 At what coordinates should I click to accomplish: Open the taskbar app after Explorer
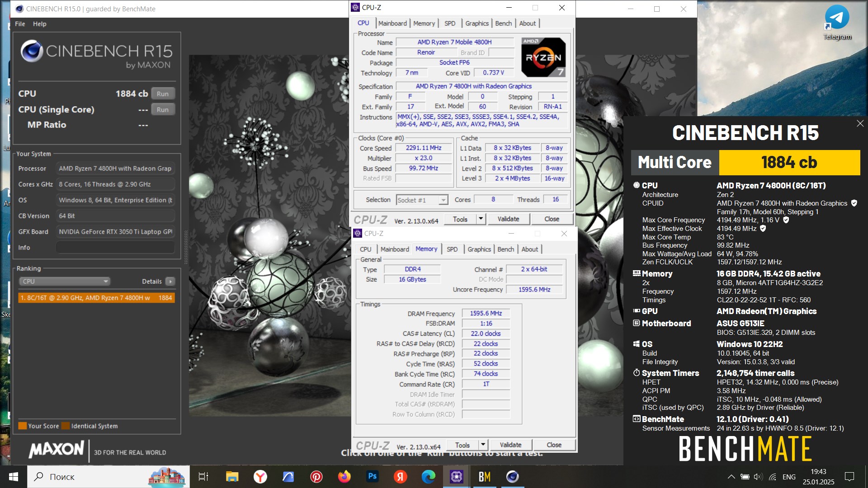260,477
